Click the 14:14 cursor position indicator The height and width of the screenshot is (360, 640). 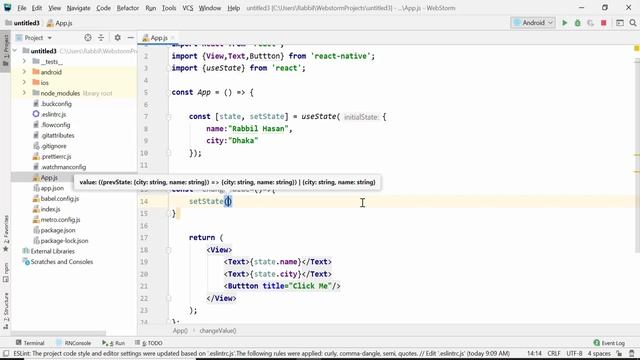pyautogui.click(x=534, y=353)
